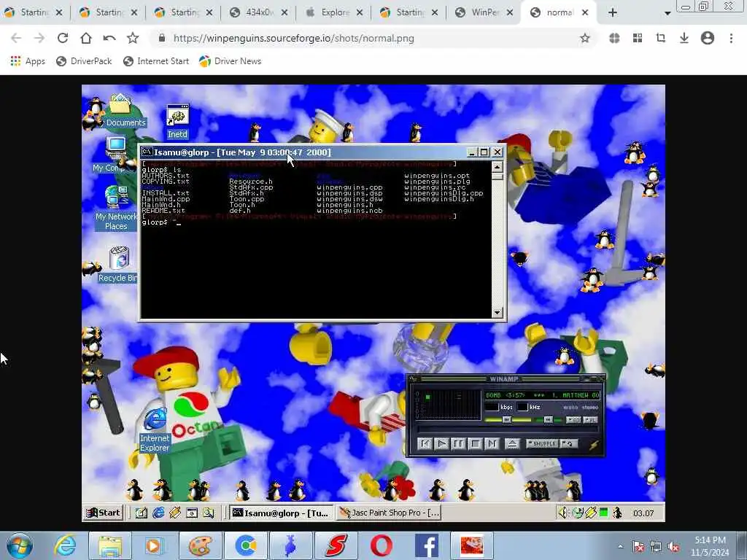Open the four-squares extension icon
747x560 pixels.
(x=638, y=38)
